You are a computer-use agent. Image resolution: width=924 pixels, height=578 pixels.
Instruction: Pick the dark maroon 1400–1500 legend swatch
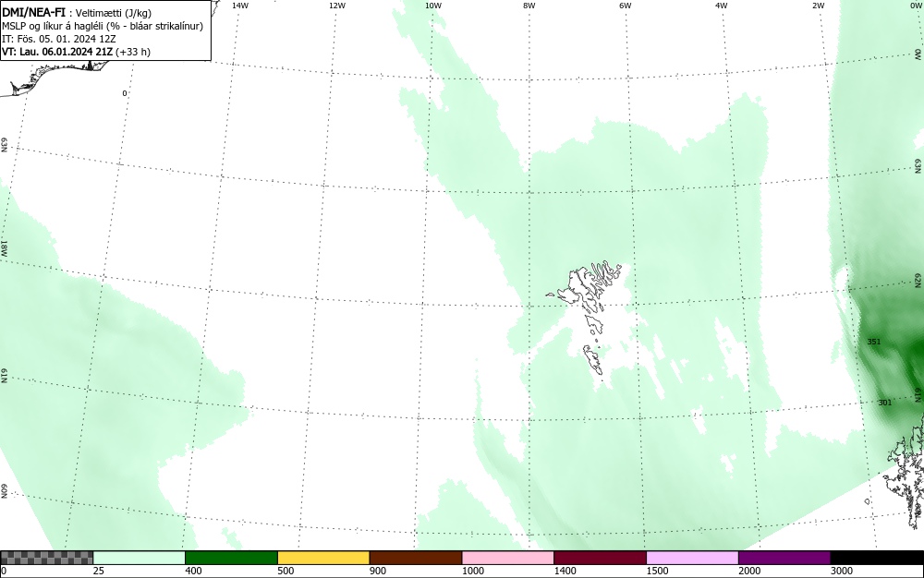(x=600, y=558)
